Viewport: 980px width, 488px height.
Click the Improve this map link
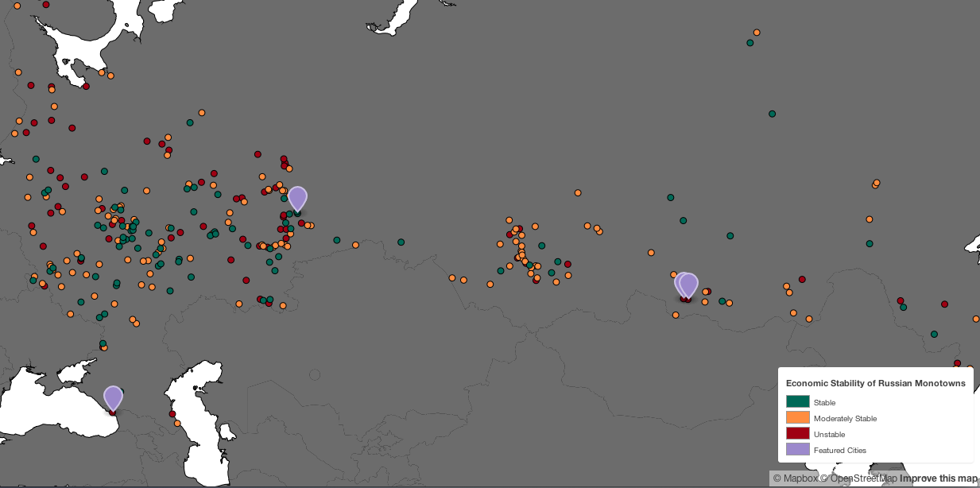pos(939,478)
